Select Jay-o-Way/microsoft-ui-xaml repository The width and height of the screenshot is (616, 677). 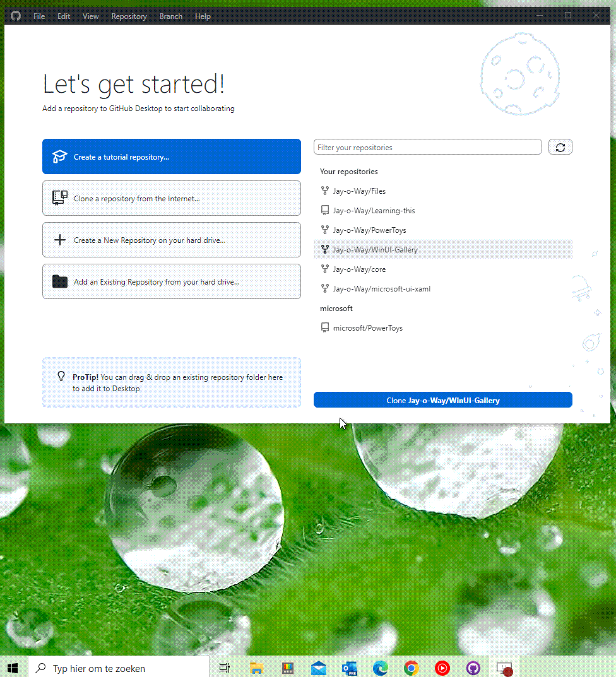point(443,288)
